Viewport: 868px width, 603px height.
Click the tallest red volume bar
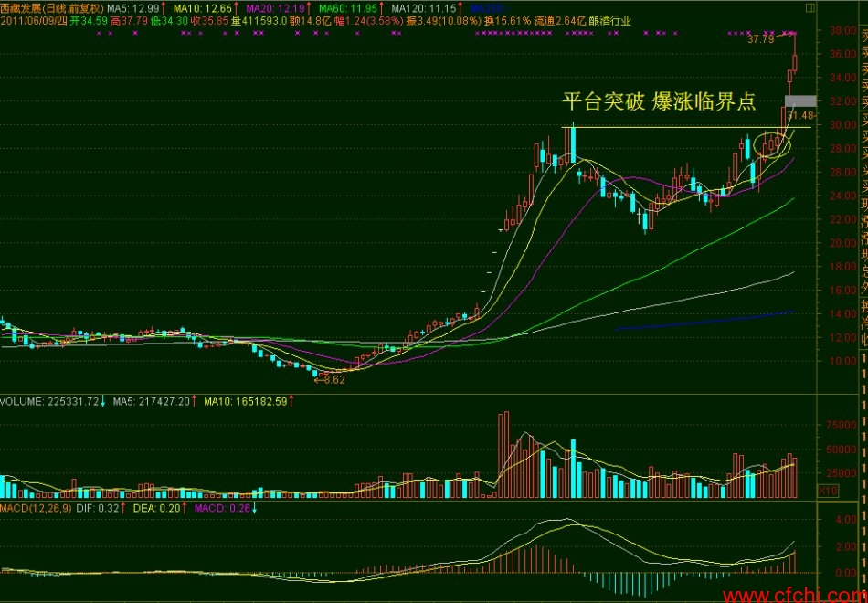pos(505,455)
